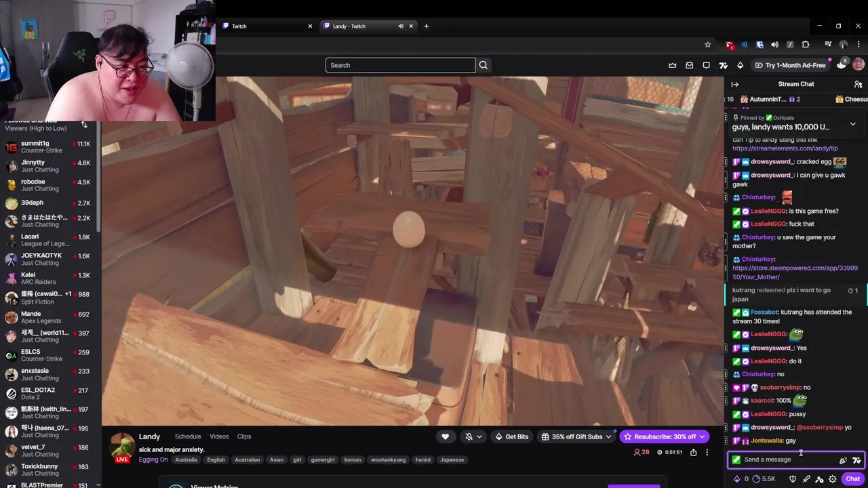The height and width of the screenshot is (488, 868).
Task: Open the Schedule tab for Landy
Action: click(188, 436)
